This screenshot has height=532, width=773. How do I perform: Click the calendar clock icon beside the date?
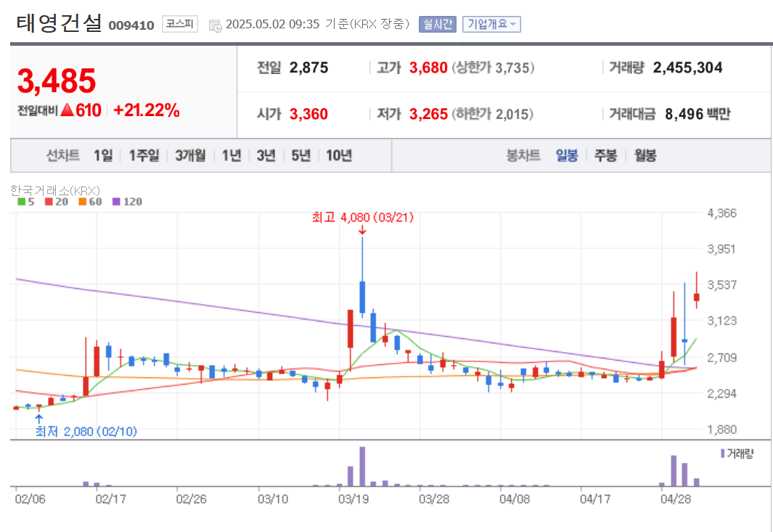click(x=216, y=25)
